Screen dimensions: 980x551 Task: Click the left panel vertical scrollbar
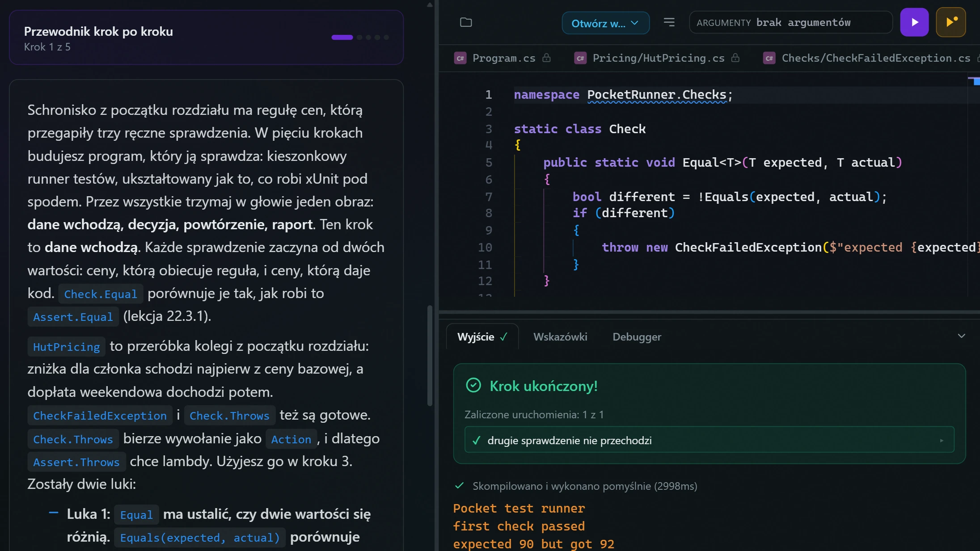coord(430,355)
